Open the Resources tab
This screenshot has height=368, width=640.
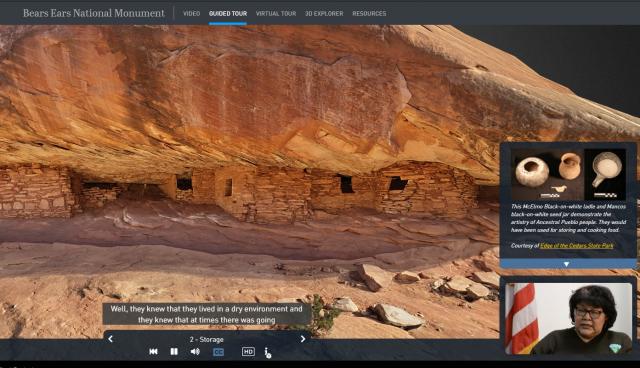(369, 13)
